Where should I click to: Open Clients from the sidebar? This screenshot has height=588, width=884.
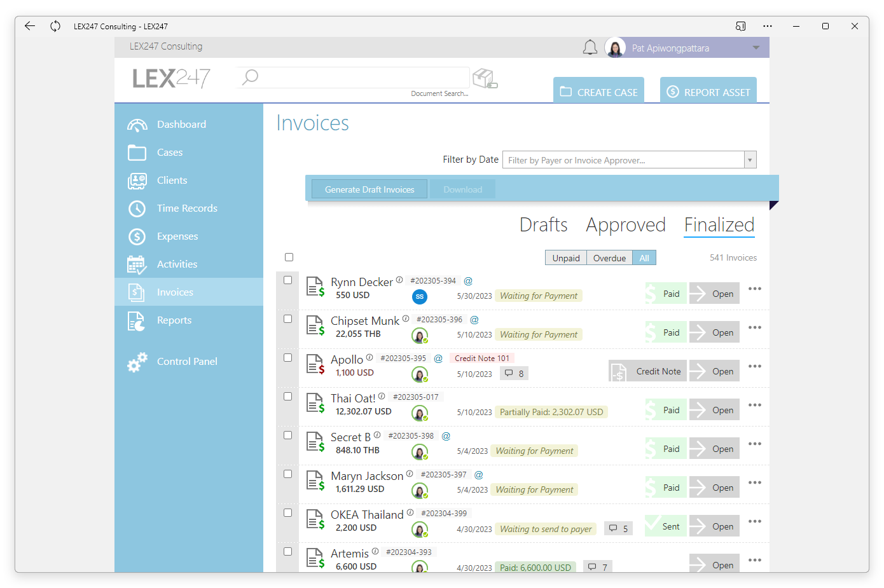(189, 181)
